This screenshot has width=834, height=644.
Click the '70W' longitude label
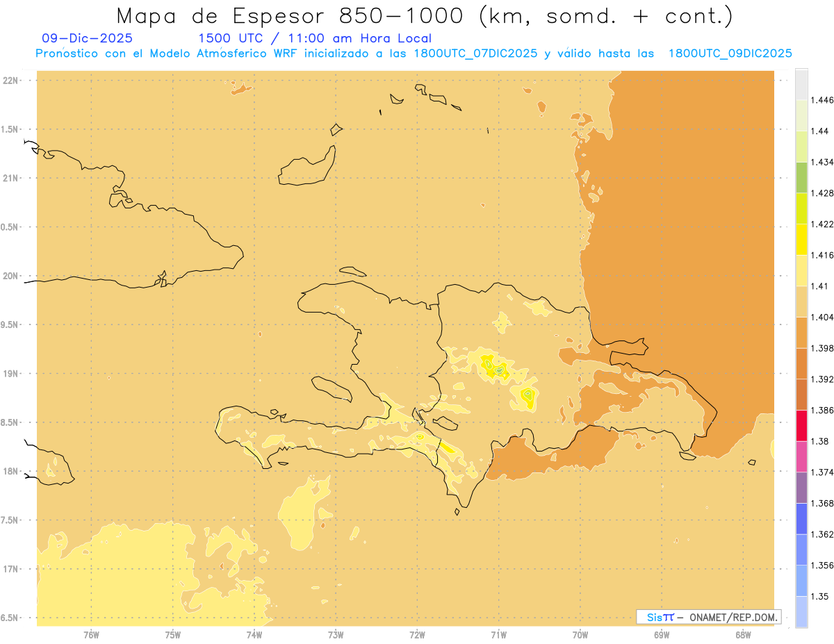click(580, 635)
